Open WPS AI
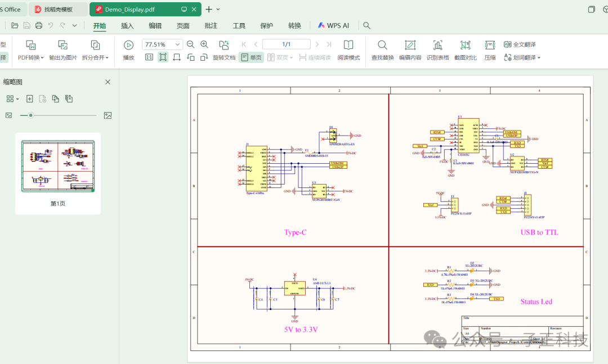 pos(333,25)
